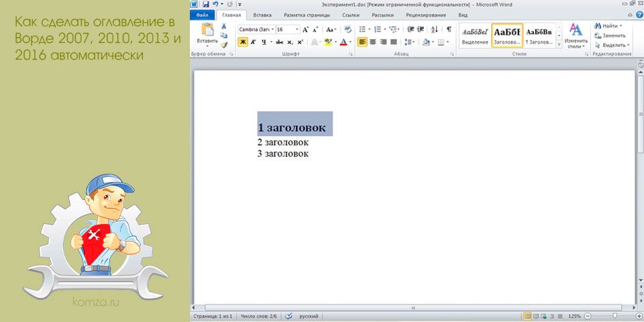This screenshot has height=322, width=644.
Task: Click the Cut scissors icon
Action: click(224, 26)
